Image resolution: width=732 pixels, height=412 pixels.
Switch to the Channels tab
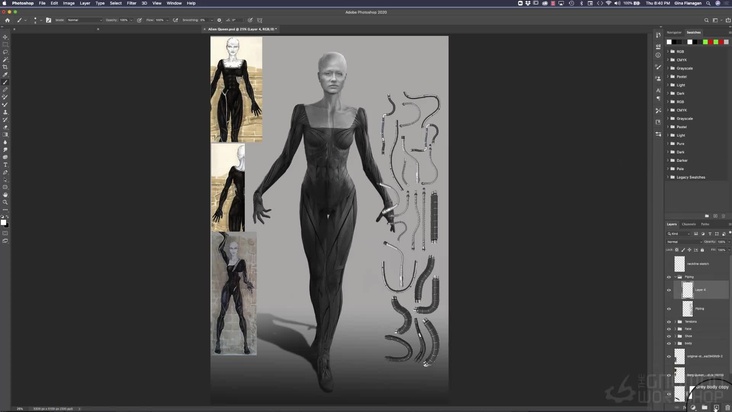click(x=689, y=224)
